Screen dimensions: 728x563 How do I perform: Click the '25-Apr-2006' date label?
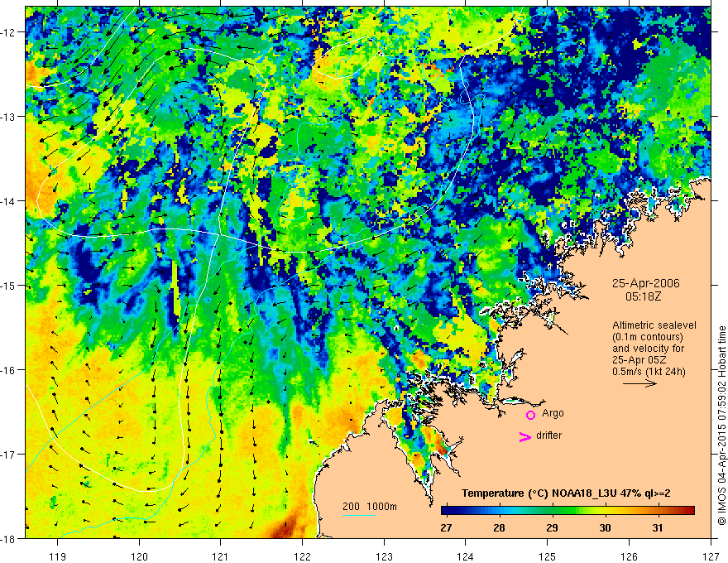(x=645, y=283)
